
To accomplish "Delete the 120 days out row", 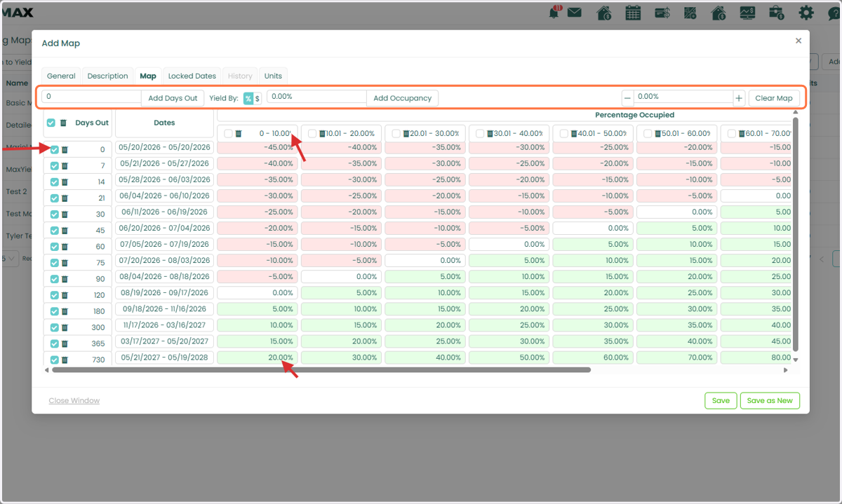I will tap(65, 295).
